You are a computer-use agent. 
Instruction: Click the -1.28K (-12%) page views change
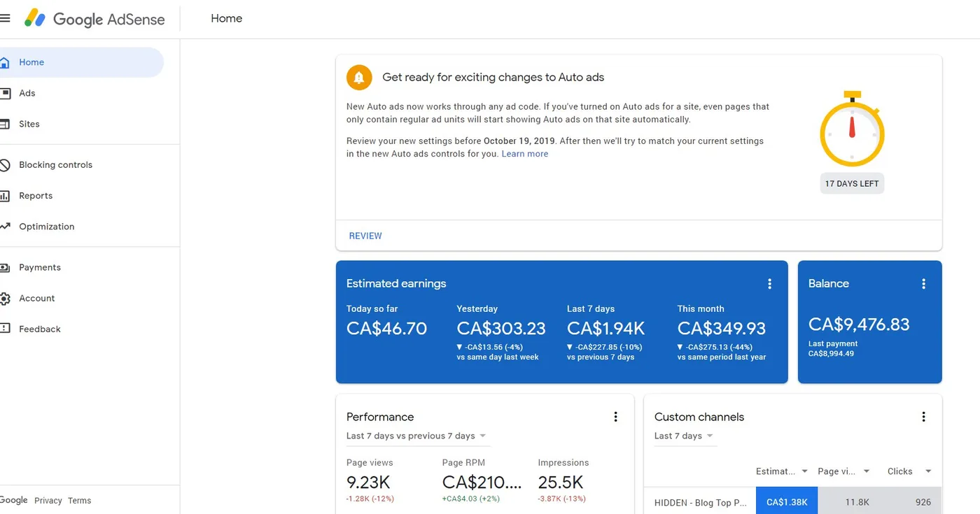tap(370, 499)
